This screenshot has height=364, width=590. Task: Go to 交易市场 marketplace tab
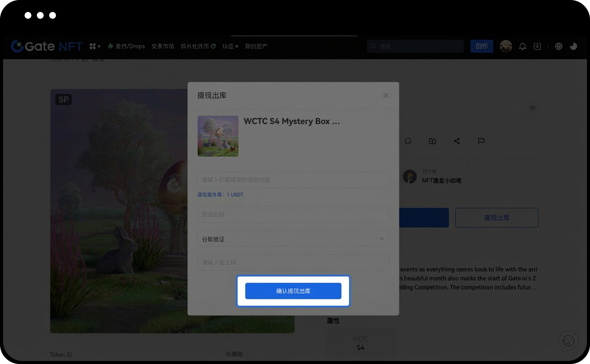163,46
